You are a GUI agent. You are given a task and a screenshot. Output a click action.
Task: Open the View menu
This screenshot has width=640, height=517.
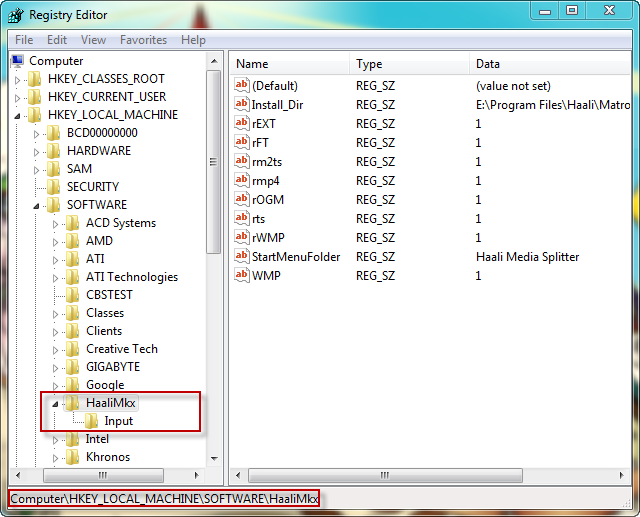coord(93,40)
